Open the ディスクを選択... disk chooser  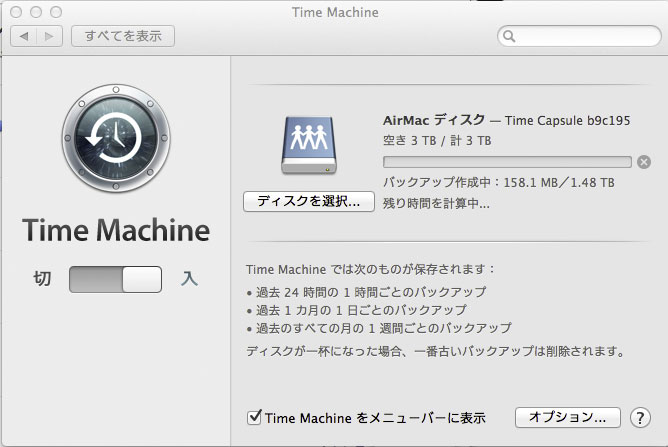(x=309, y=201)
